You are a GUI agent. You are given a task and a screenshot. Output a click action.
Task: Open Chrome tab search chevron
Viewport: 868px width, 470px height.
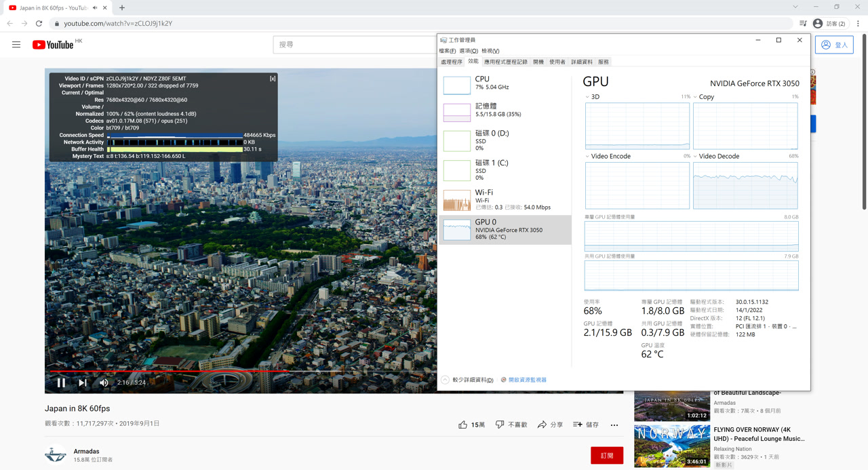click(x=795, y=7)
